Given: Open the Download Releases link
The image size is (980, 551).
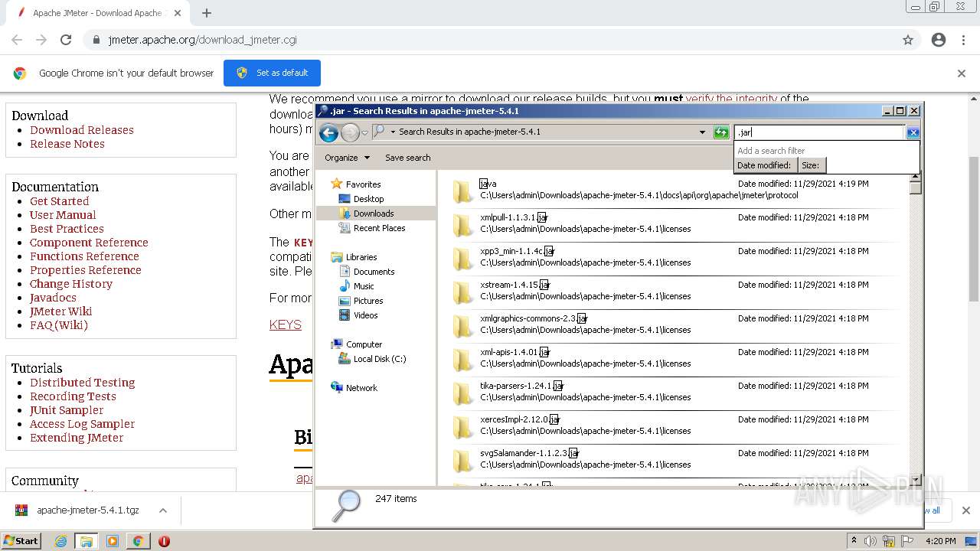Looking at the screenshot, I should (x=82, y=130).
